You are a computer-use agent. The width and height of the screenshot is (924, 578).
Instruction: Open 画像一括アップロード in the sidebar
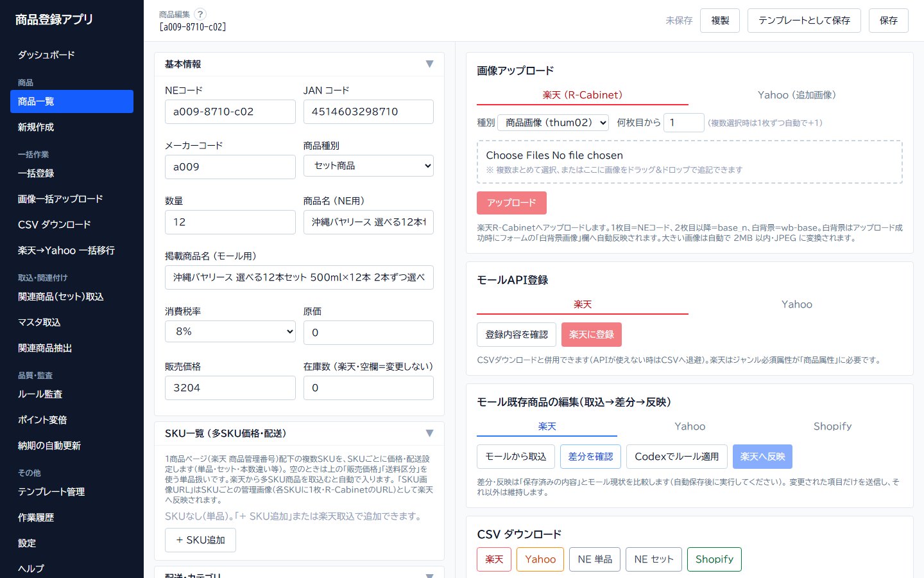pos(72,199)
